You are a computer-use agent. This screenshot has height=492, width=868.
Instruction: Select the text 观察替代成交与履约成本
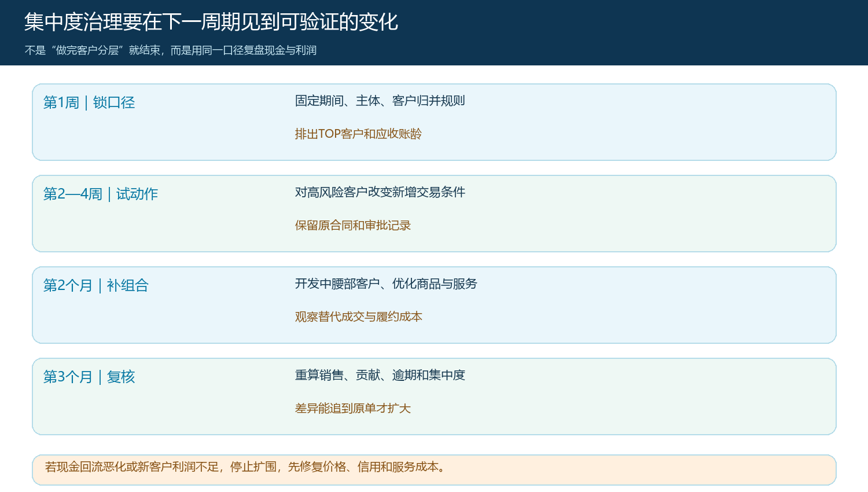[359, 317]
